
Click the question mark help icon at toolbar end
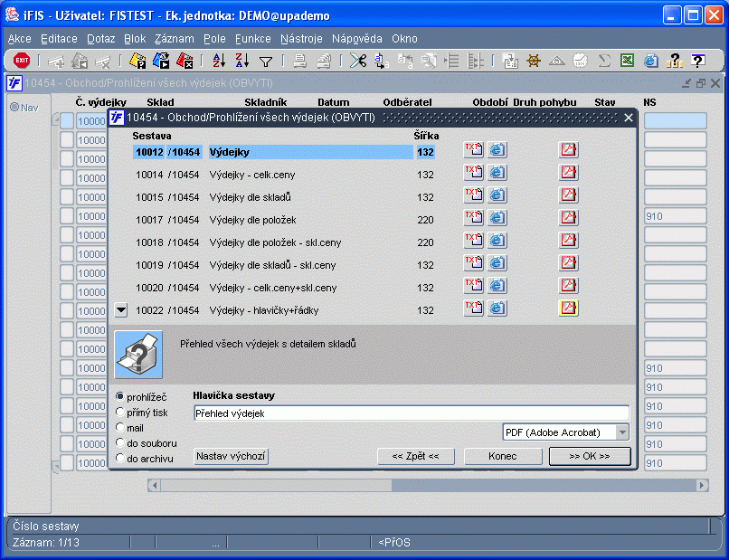pyautogui.click(x=697, y=61)
